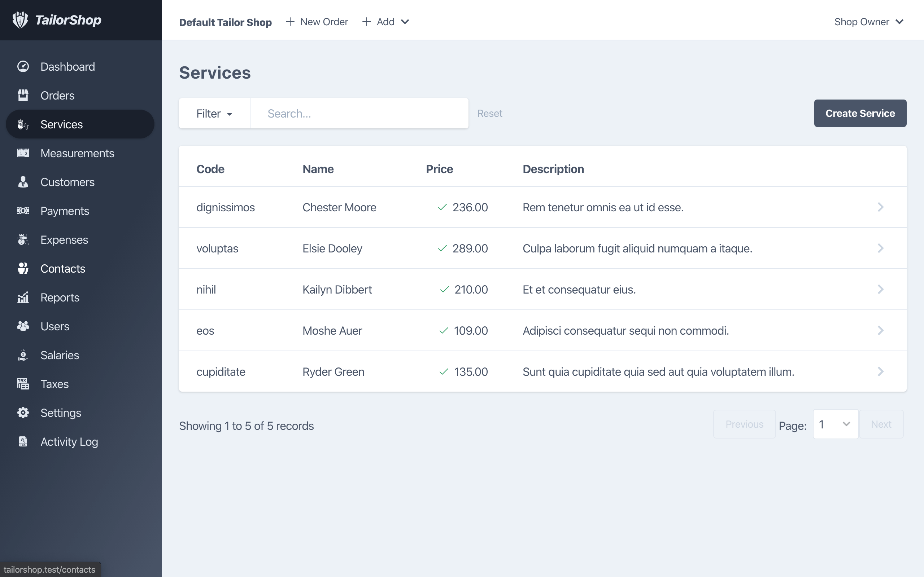The height and width of the screenshot is (577, 924).
Task: Open the Page number selector
Action: pyautogui.click(x=835, y=424)
